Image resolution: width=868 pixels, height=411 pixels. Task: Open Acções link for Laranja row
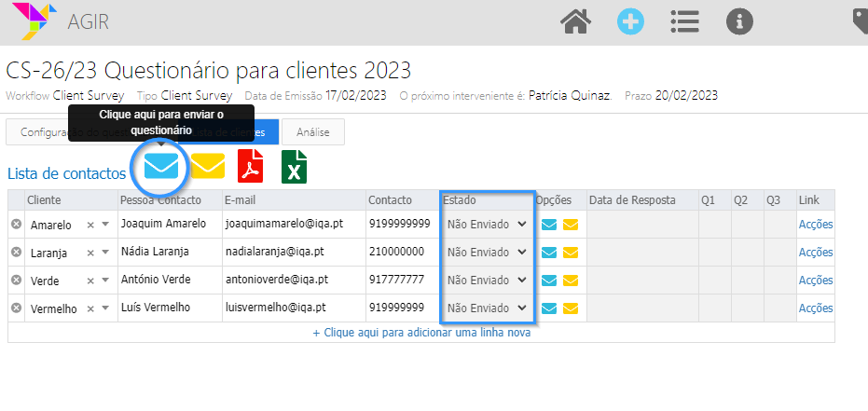[816, 253]
